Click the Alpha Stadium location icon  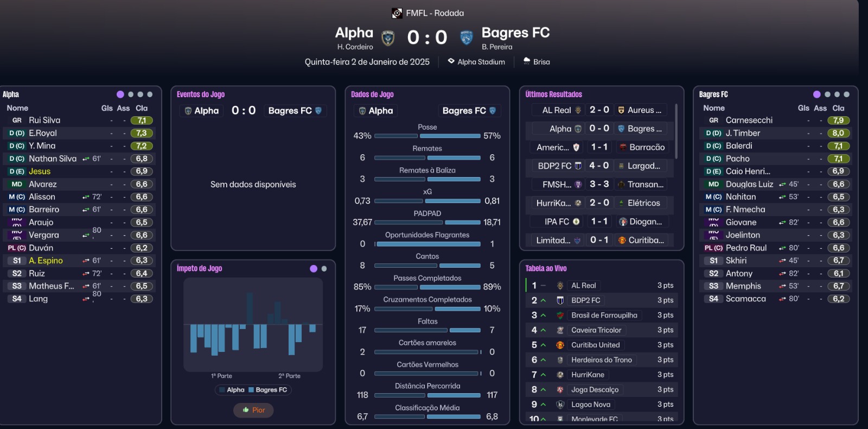[x=451, y=61]
